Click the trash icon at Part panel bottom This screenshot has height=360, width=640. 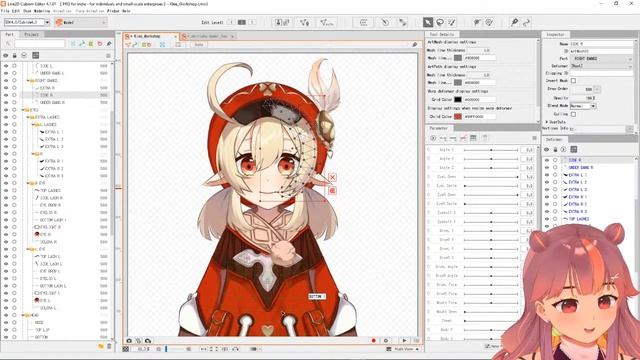point(109,346)
